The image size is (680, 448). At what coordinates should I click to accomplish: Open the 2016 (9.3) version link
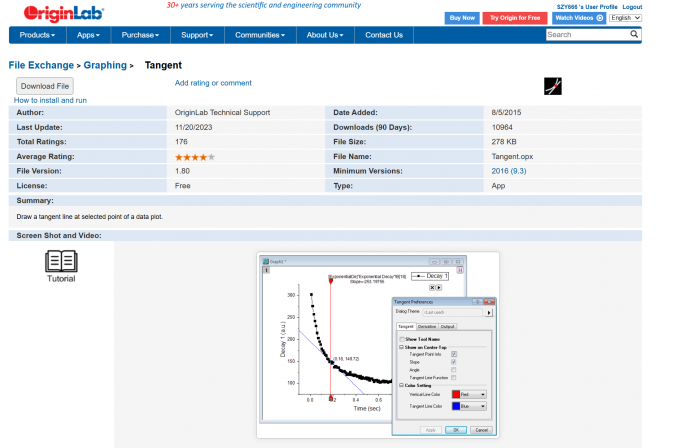pos(509,171)
